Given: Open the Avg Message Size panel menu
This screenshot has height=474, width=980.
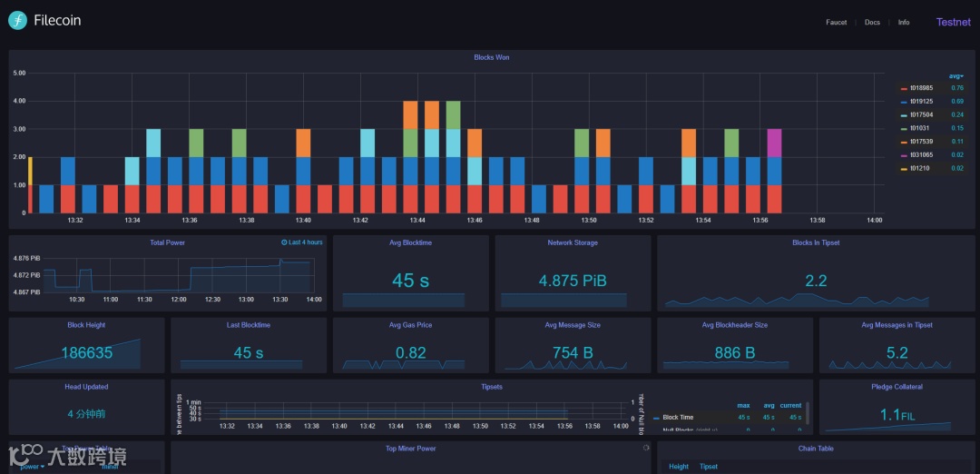Looking at the screenshot, I should [x=573, y=325].
